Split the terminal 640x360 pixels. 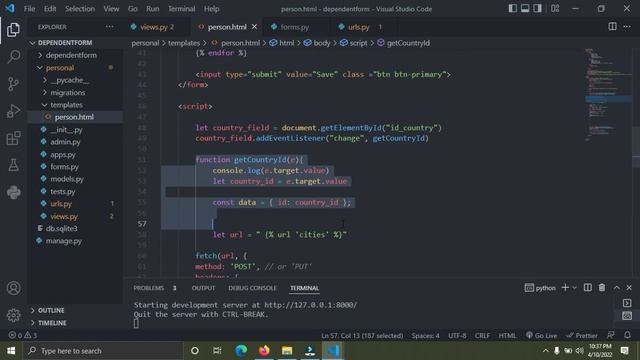[x=587, y=288]
